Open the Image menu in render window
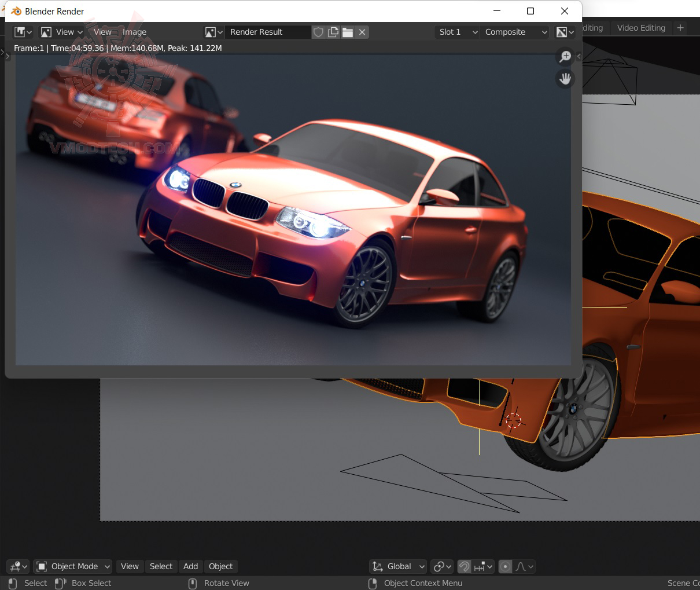The image size is (700, 590). tap(134, 32)
